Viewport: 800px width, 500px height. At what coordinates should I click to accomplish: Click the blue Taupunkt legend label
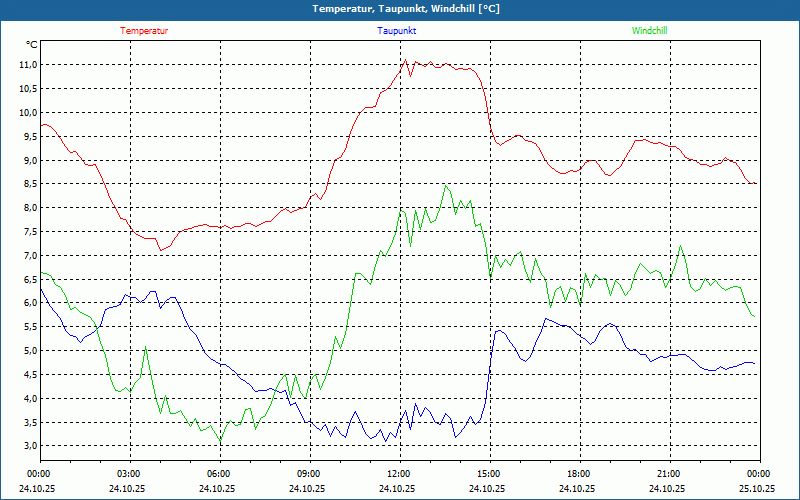[x=397, y=30]
